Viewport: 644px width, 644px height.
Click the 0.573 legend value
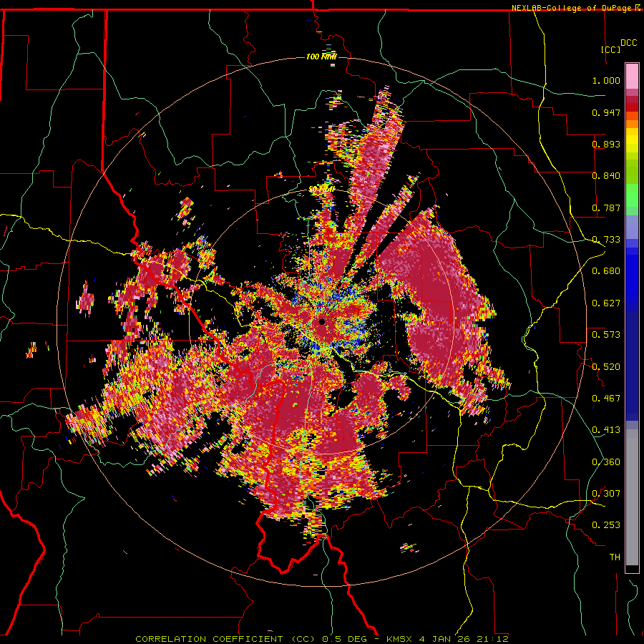[606, 335]
